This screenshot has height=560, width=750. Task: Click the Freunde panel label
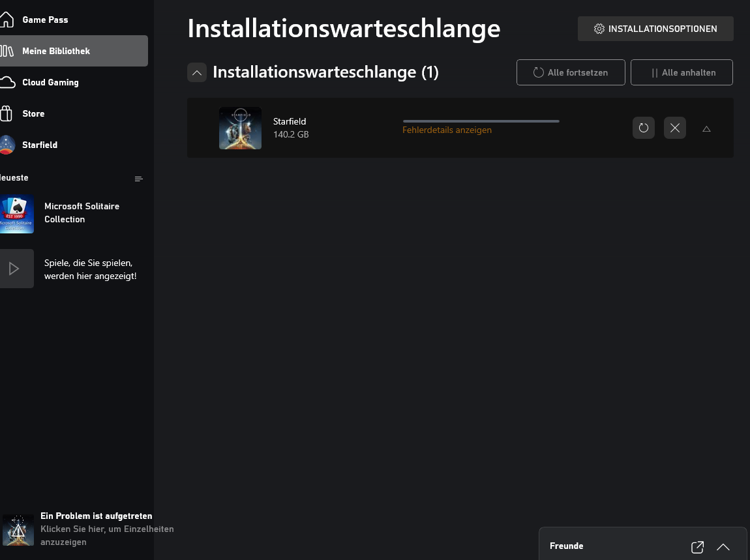[566, 546]
